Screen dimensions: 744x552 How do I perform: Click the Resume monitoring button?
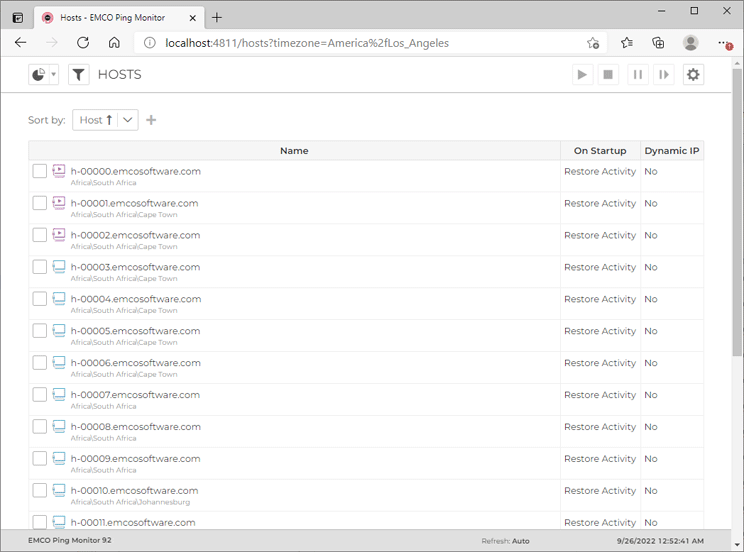[x=663, y=75]
